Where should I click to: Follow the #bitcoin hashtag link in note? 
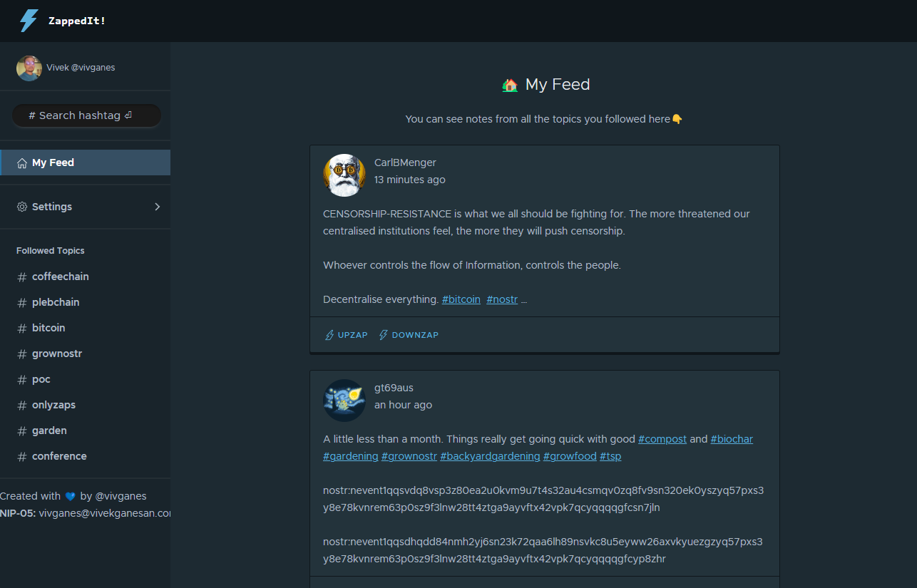[461, 299]
